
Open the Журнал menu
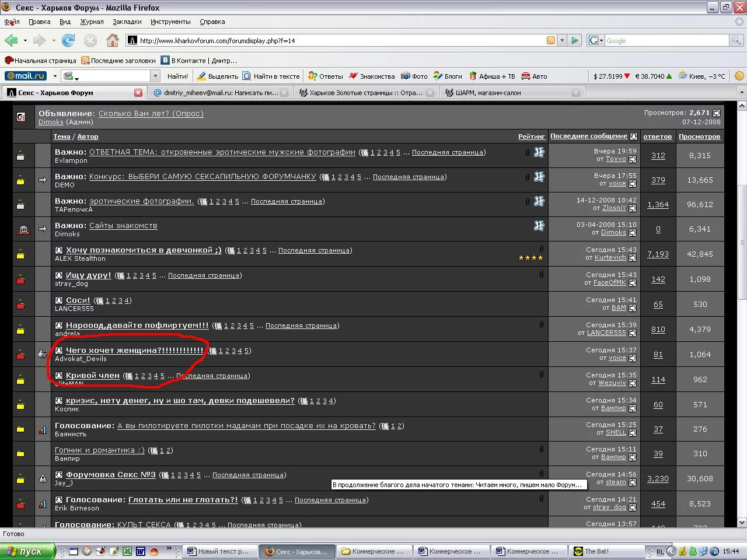[92, 22]
